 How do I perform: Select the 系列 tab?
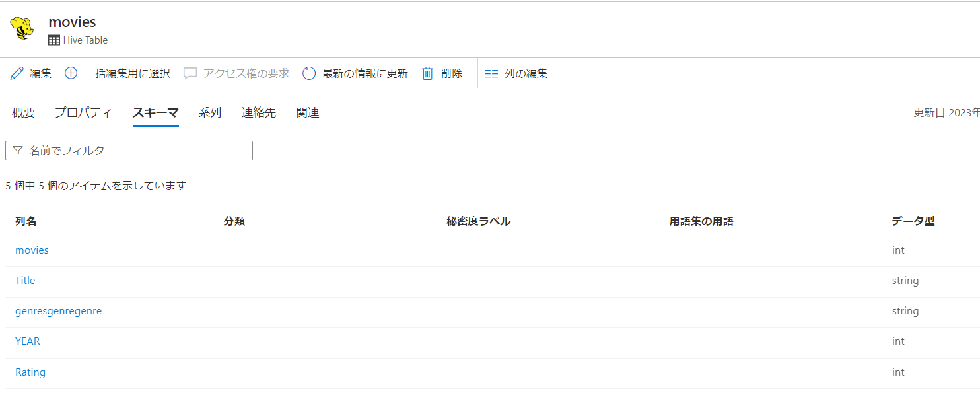point(210,112)
